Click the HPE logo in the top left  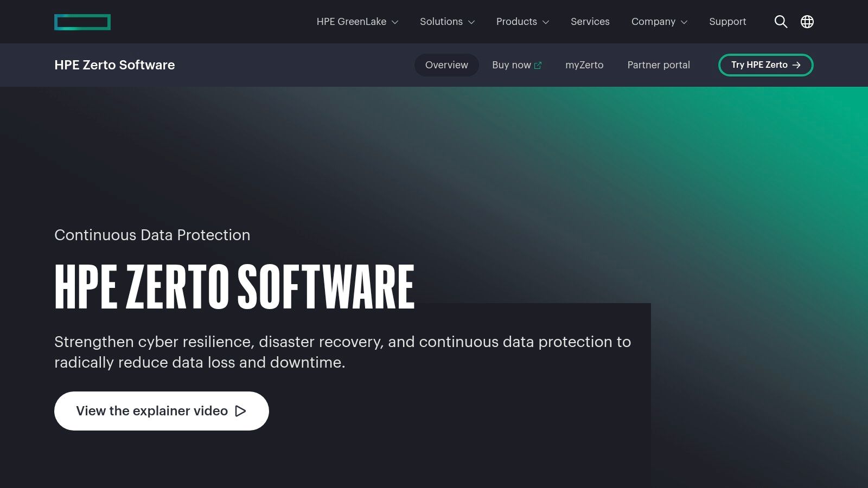coord(82,22)
